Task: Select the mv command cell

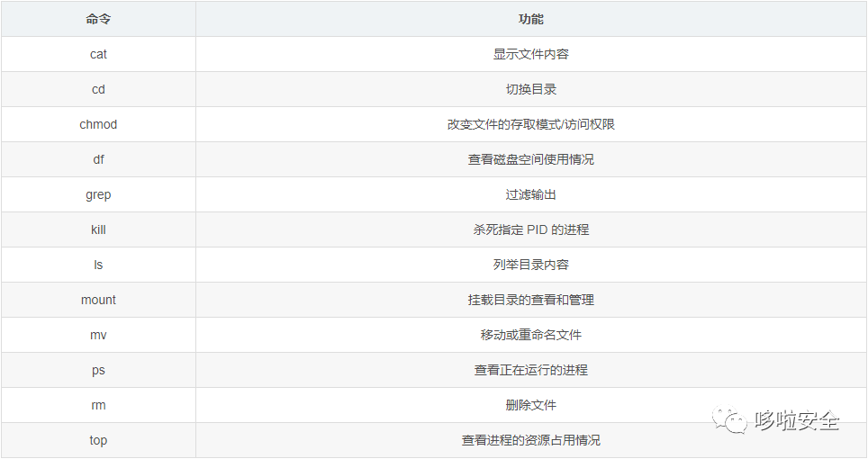Action: click(98, 335)
